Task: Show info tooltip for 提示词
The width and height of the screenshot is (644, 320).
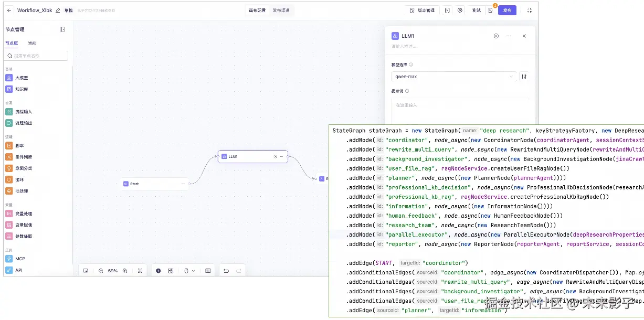Action: tap(407, 91)
